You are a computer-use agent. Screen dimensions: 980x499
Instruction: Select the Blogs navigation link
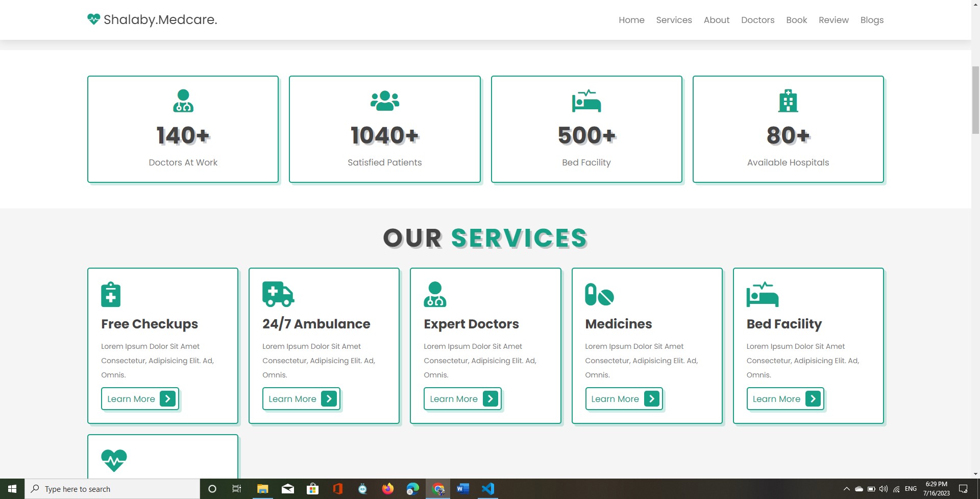tap(872, 20)
